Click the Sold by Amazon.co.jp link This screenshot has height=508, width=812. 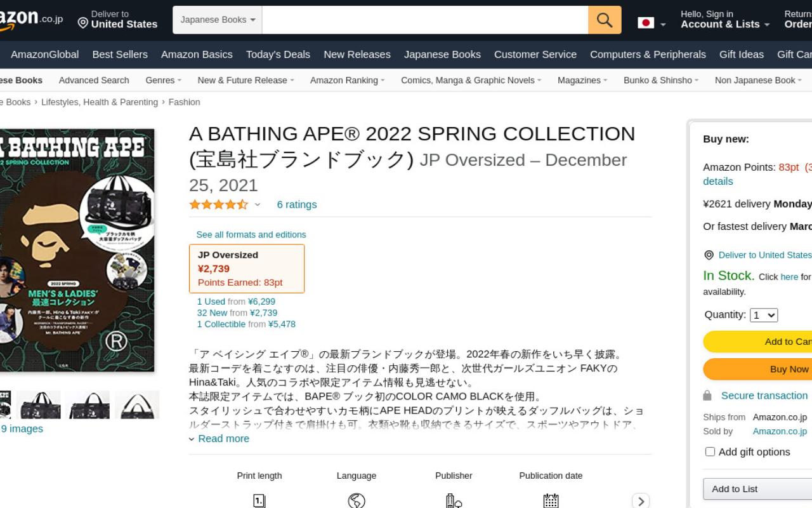780,431
